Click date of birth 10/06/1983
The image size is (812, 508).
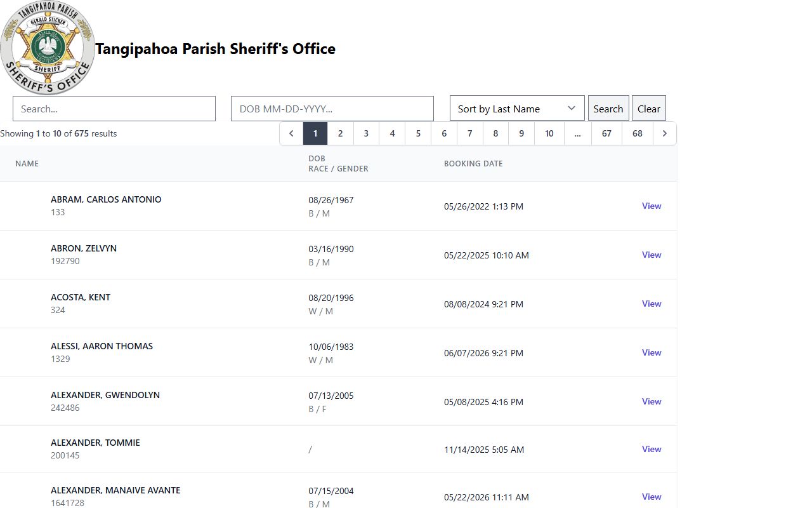(331, 347)
